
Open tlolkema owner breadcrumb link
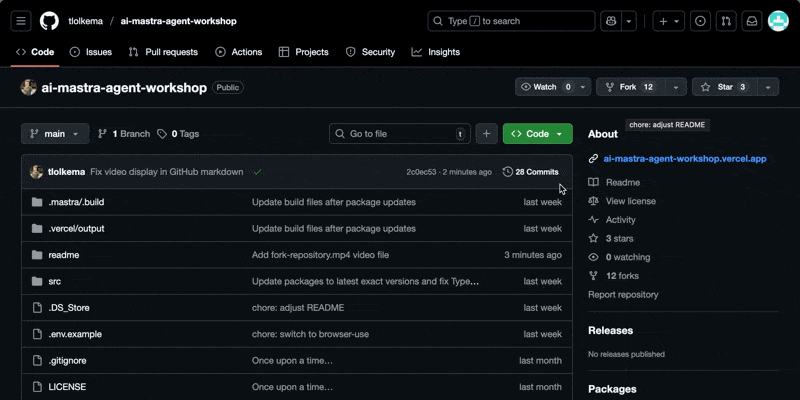point(86,21)
